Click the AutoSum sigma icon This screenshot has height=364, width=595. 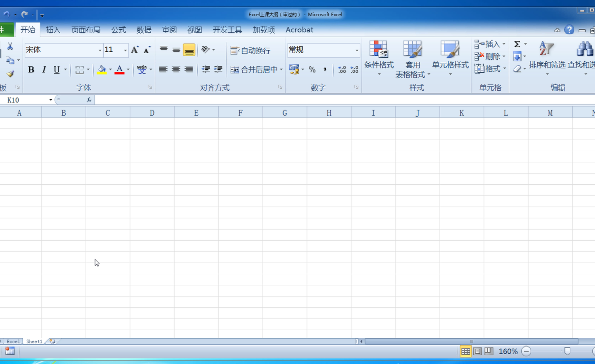pos(517,44)
